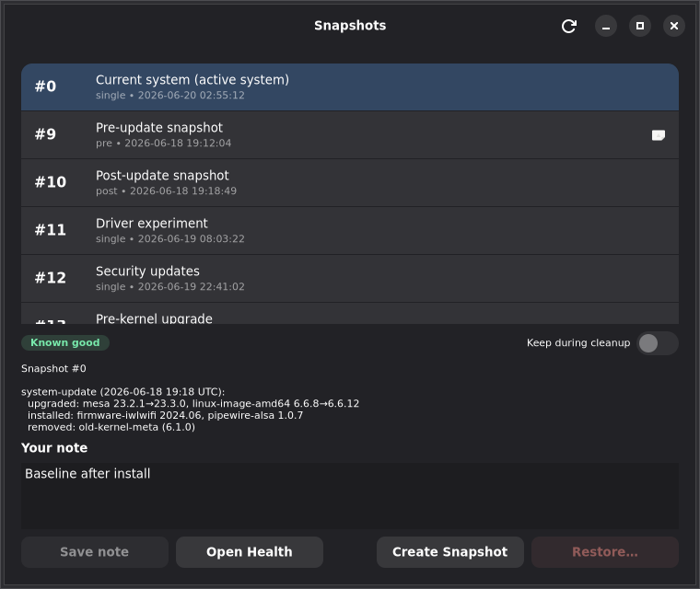Select snapshot #9 Pre-update snapshot
700x589 pixels.
coord(350,135)
